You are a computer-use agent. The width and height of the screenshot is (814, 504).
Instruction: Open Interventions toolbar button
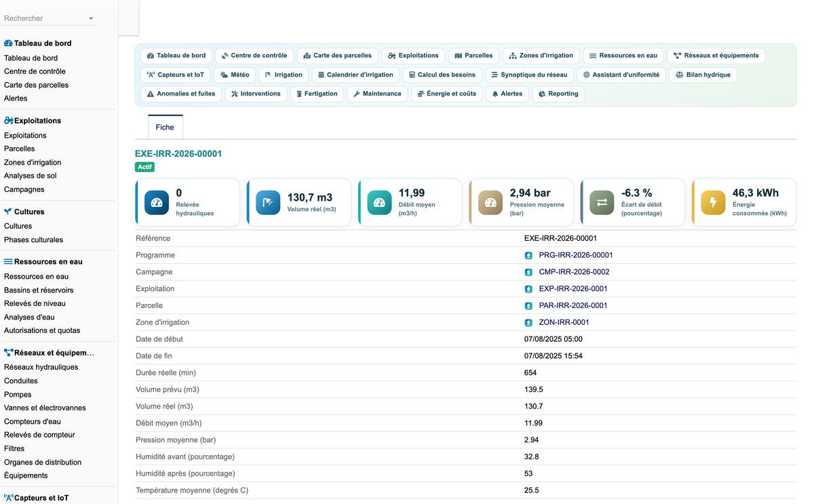(256, 94)
